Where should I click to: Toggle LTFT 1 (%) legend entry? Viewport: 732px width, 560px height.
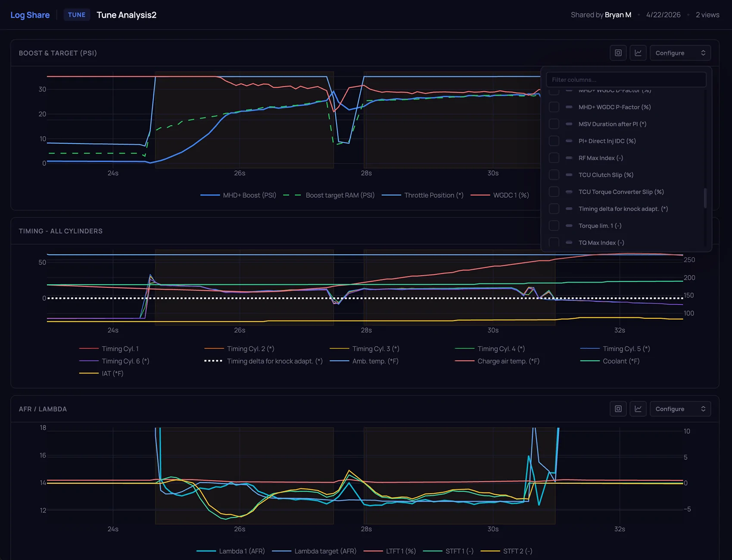point(390,551)
